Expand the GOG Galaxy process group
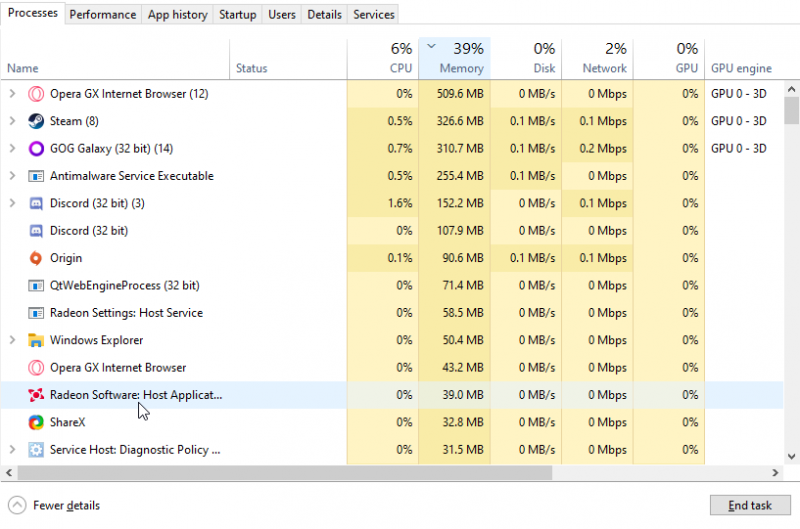The width and height of the screenshot is (800, 529). (x=12, y=148)
